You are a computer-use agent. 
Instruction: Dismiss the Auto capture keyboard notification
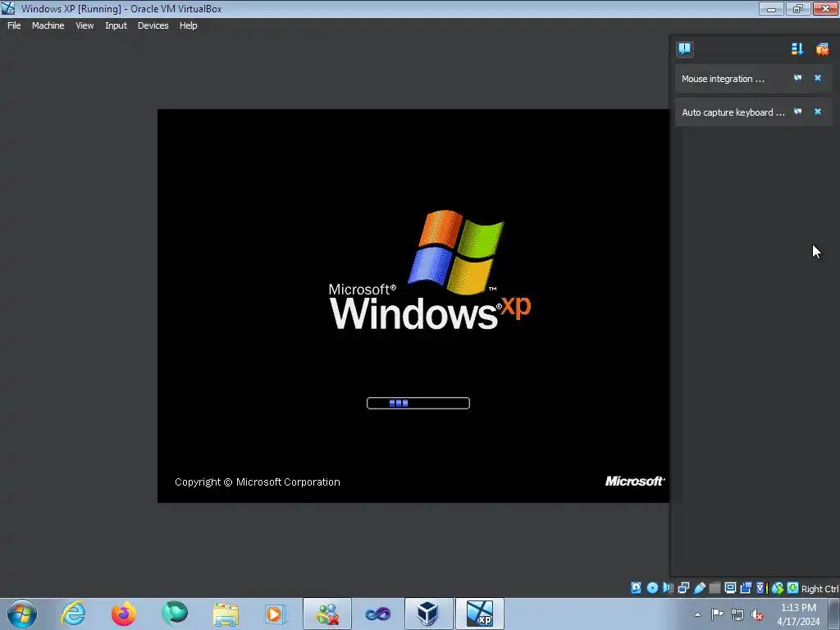(818, 112)
